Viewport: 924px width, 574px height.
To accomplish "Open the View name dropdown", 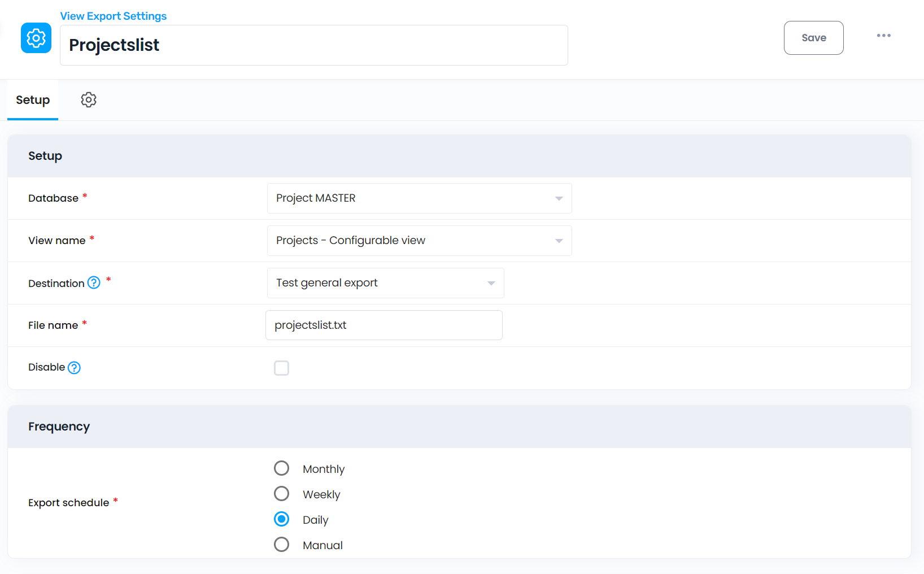I will pyautogui.click(x=419, y=241).
